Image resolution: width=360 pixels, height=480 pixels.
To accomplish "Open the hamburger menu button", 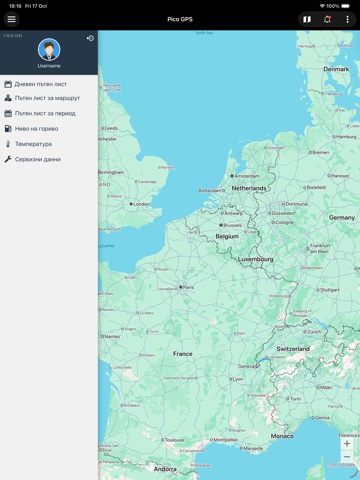I will 12,19.
